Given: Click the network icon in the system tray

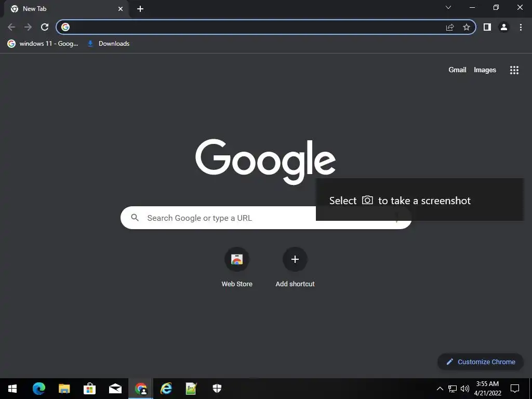Looking at the screenshot, I should coord(453,389).
